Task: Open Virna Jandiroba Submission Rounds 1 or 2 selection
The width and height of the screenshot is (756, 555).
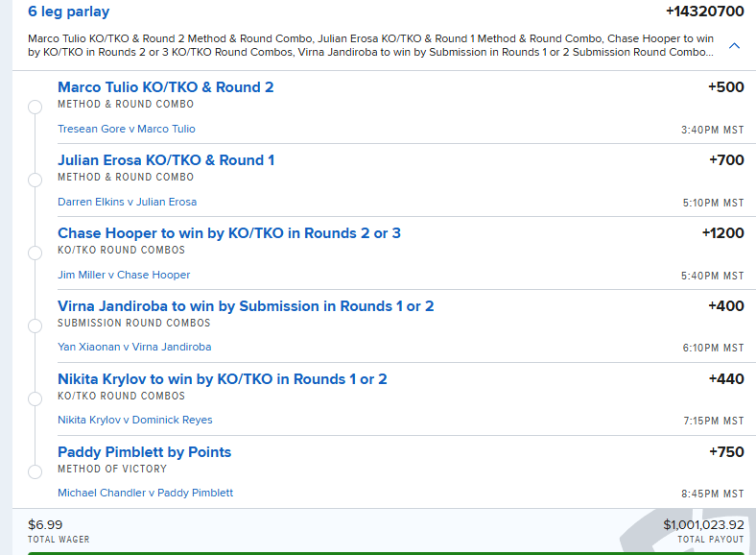Action: [246, 306]
